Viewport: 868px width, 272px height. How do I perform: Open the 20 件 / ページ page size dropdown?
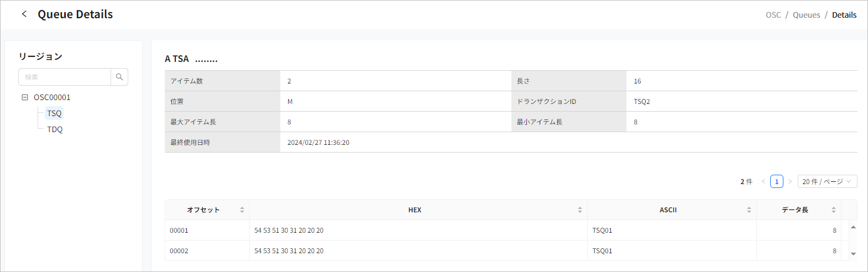(827, 181)
